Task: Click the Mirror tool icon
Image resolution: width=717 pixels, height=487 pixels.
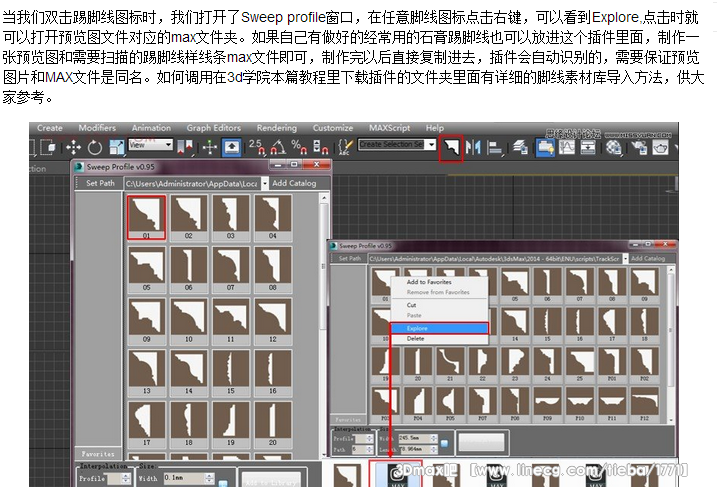Action: [x=473, y=147]
